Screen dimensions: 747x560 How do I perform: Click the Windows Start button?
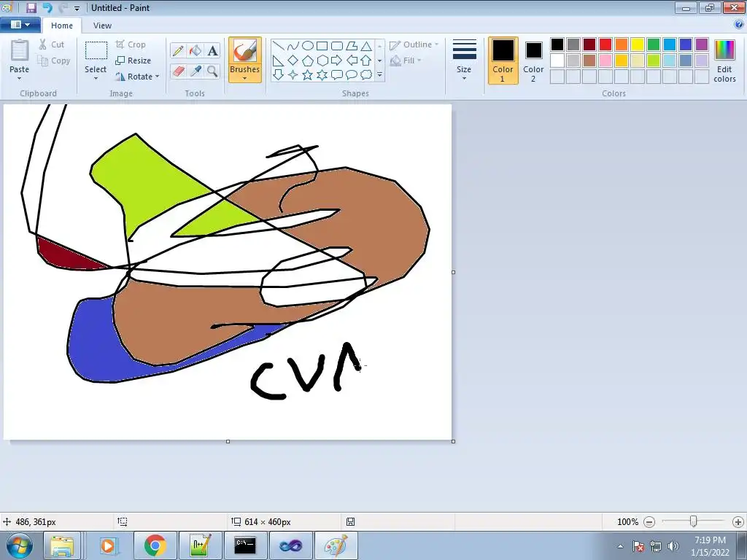(x=19, y=545)
